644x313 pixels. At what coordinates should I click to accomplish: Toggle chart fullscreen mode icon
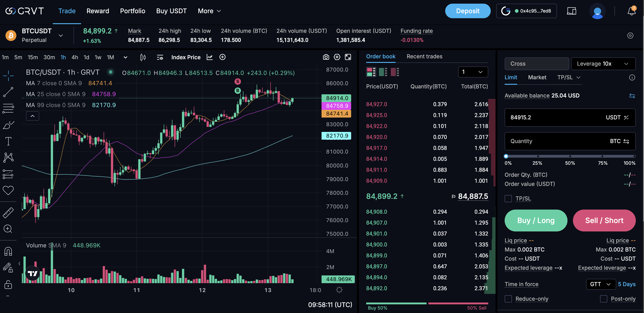pos(348,57)
